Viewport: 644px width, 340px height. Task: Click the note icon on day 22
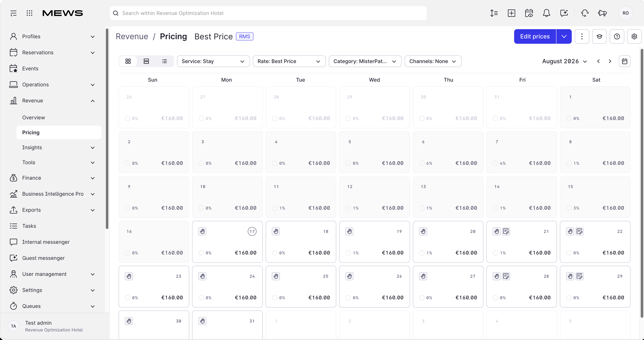pos(579,231)
